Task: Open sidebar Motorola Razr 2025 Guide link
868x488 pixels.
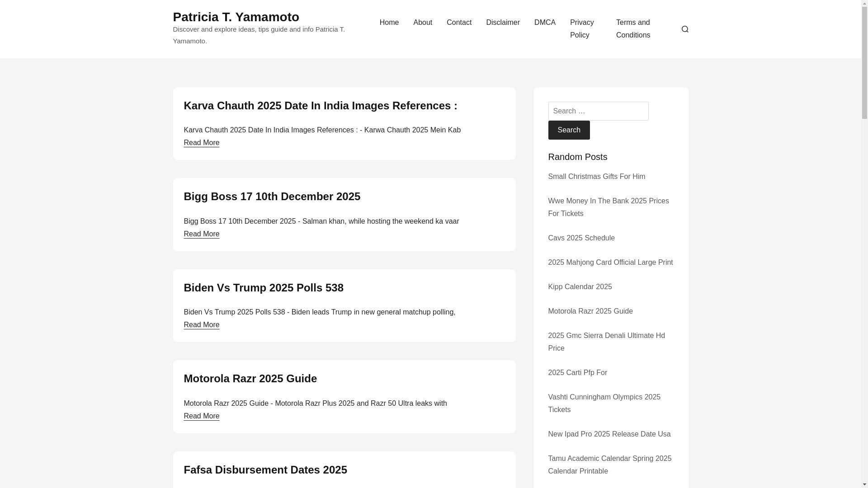Action: pos(590,311)
